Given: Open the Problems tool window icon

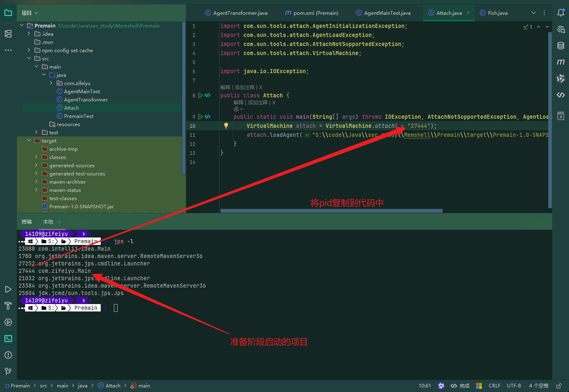Looking at the screenshot, I should (8, 355).
